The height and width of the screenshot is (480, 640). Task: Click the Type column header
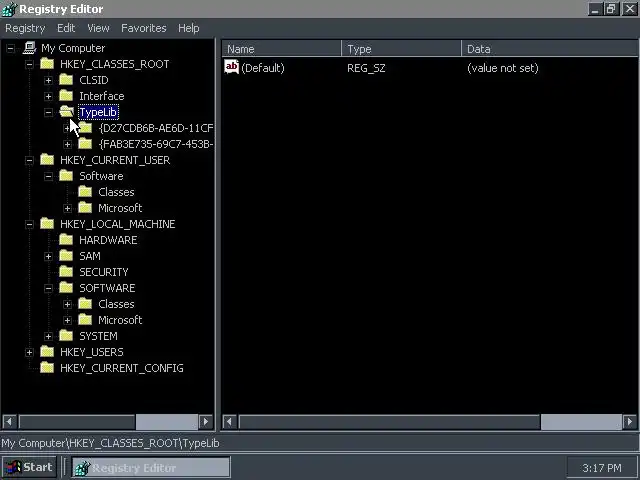click(x=401, y=49)
